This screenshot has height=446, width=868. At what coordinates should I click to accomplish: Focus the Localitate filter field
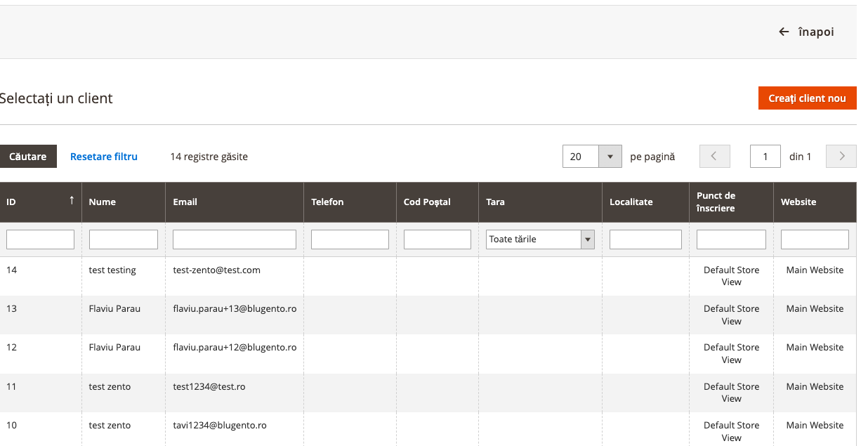645,240
